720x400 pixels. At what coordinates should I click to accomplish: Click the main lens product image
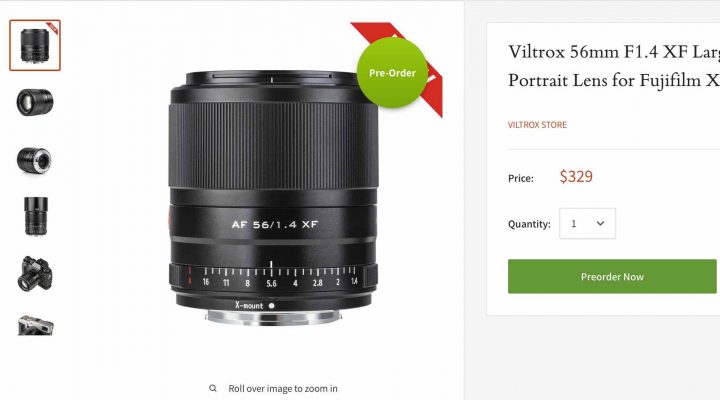274,198
